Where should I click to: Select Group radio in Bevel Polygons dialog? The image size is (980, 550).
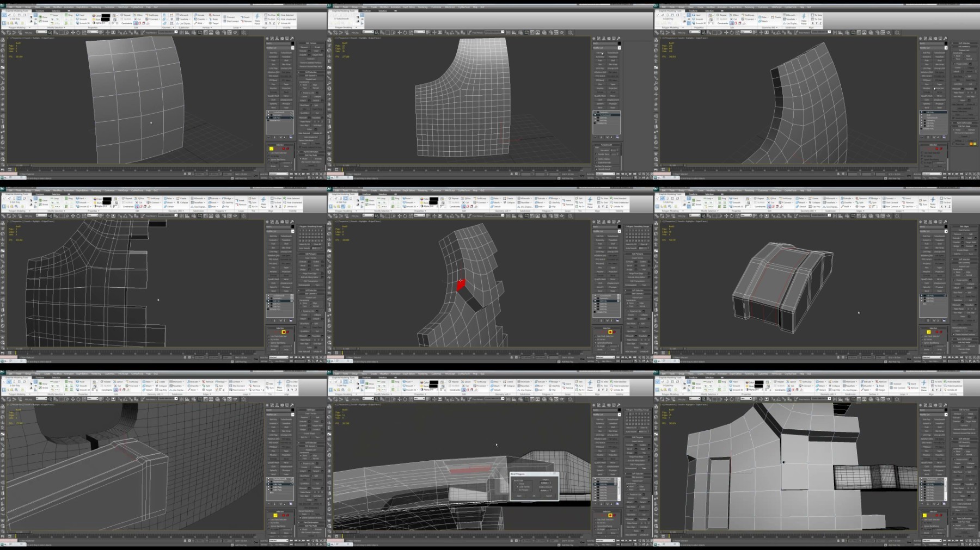pyautogui.click(x=517, y=484)
